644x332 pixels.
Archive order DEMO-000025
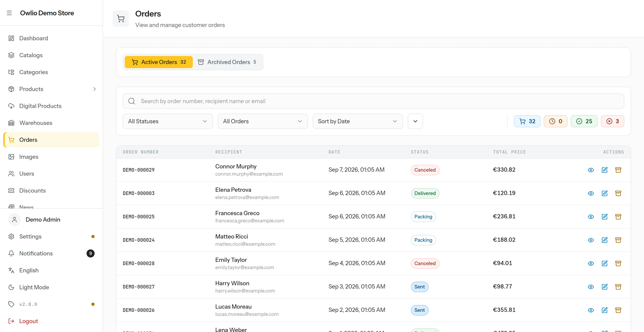(x=618, y=217)
